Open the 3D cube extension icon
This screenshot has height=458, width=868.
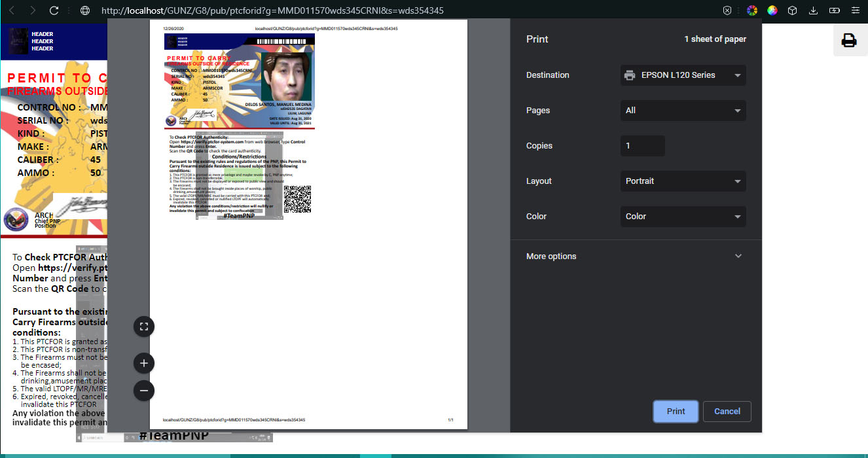pyautogui.click(x=792, y=10)
